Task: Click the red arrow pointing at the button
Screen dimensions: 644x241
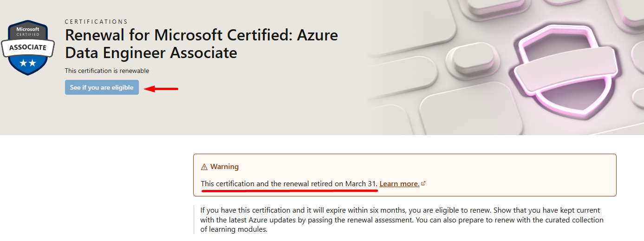Action: coord(161,89)
